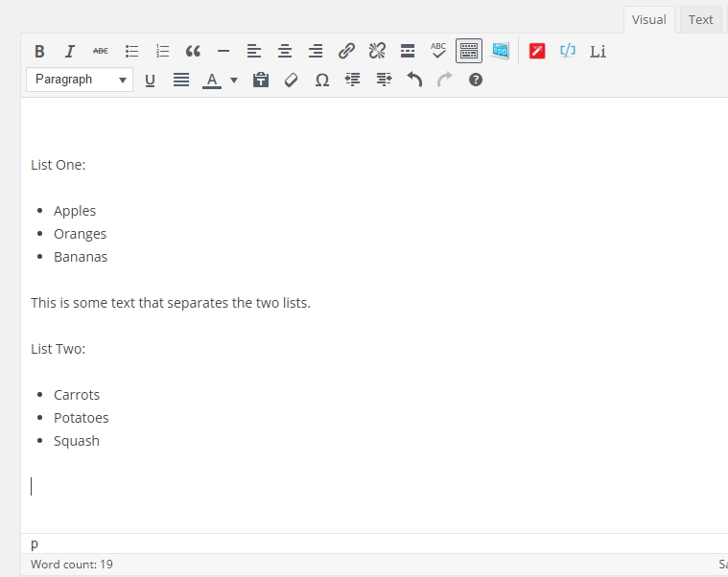
Task: Insert a numbered list
Action: tap(162, 51)
